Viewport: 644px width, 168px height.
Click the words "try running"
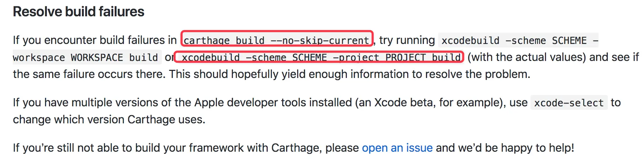[x=407, y=40]
